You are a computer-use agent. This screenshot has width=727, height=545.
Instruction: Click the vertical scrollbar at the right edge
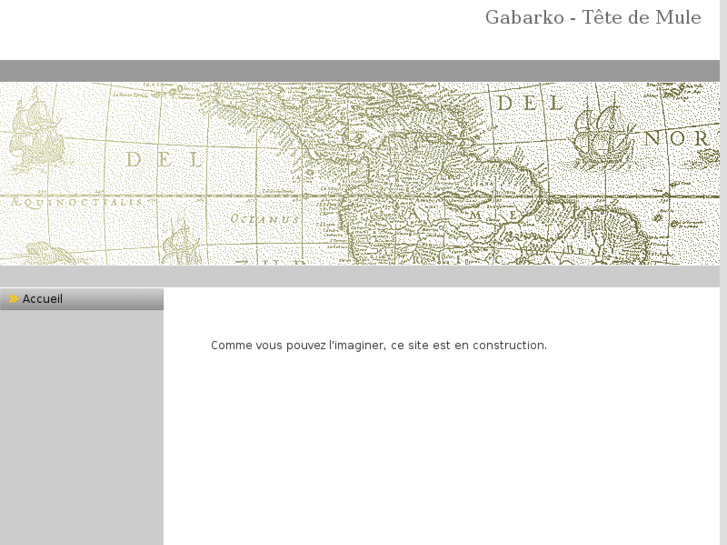[723, 272]
